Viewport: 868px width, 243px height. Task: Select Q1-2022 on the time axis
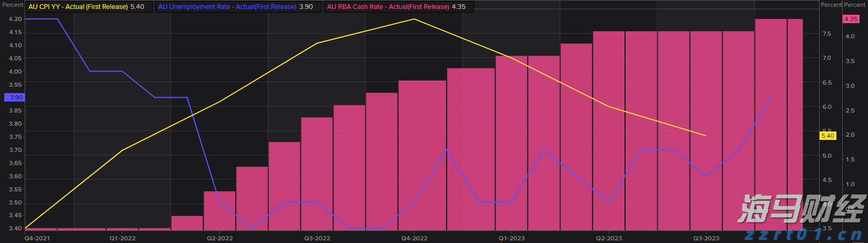coord(123,238)
